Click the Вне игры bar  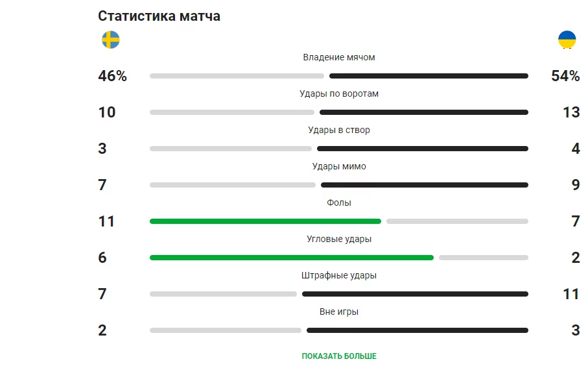(x=339, y=330)
